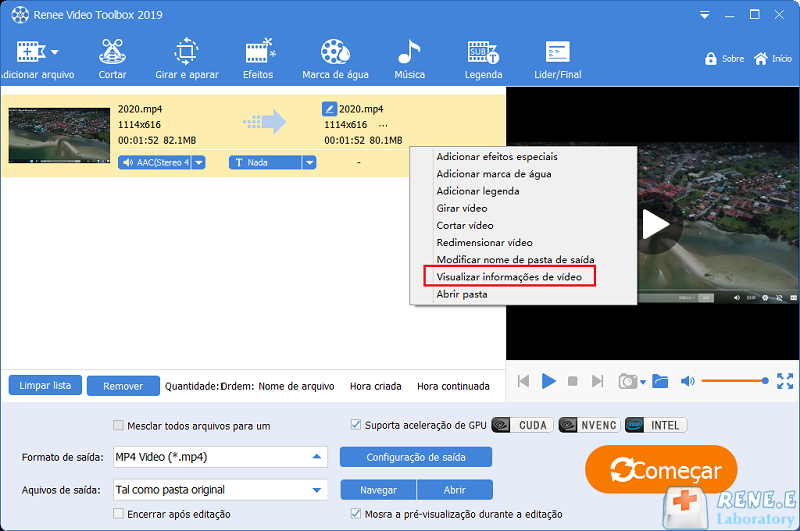The width and height of the screenshot is (800, 531).
Task: Click the INTEL badge
Action: click(656, 425)
